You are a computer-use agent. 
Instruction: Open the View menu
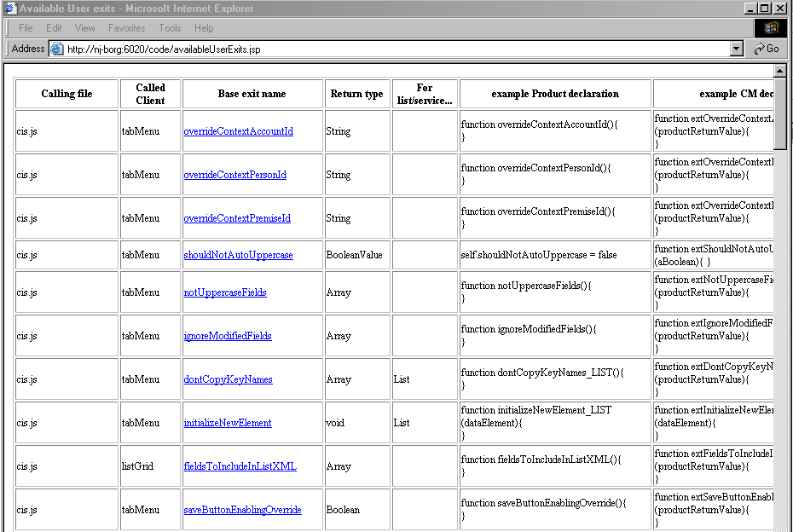[84, 27]
